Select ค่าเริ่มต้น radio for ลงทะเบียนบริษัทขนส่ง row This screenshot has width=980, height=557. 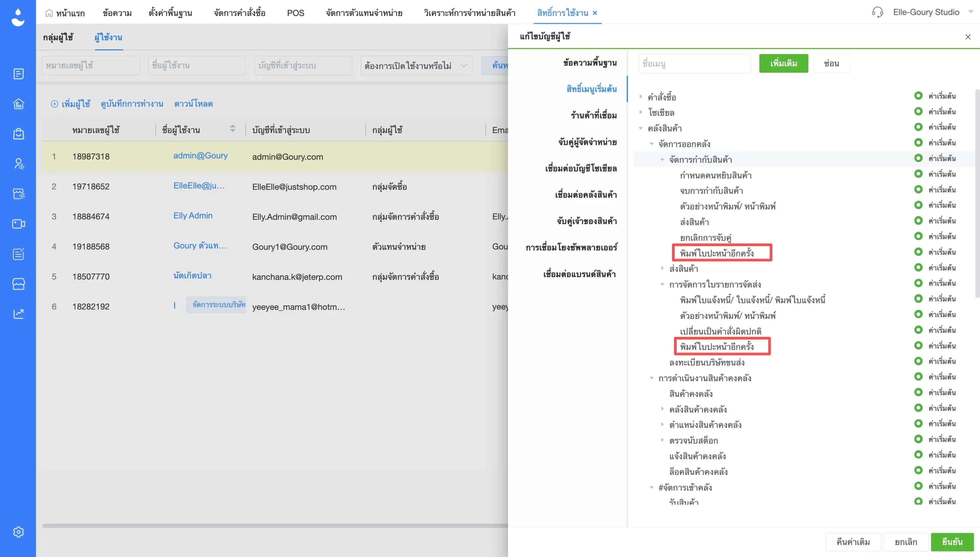(918, 361)
